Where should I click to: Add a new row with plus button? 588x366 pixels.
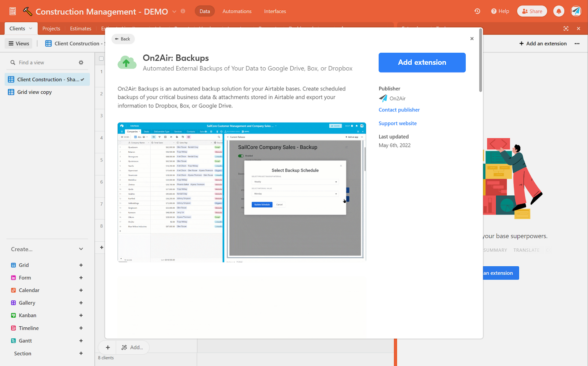(108, 348)
